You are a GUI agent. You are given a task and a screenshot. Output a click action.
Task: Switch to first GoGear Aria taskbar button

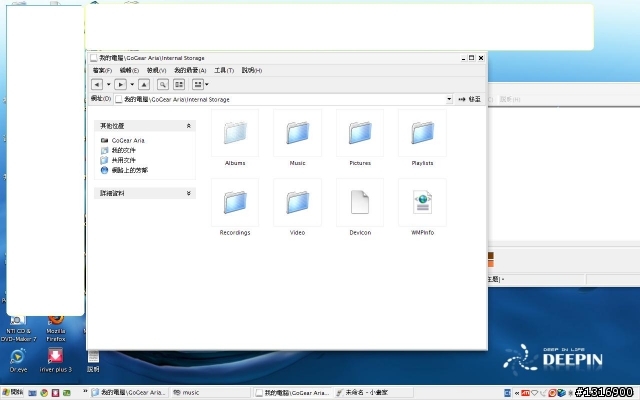coord(129,393)
